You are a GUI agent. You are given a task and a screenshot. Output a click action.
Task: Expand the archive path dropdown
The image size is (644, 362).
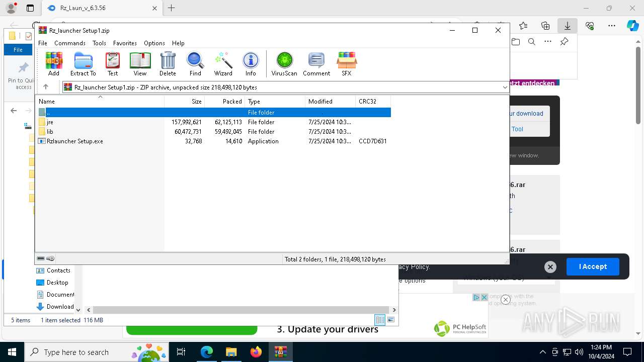[x=505, y=87]
